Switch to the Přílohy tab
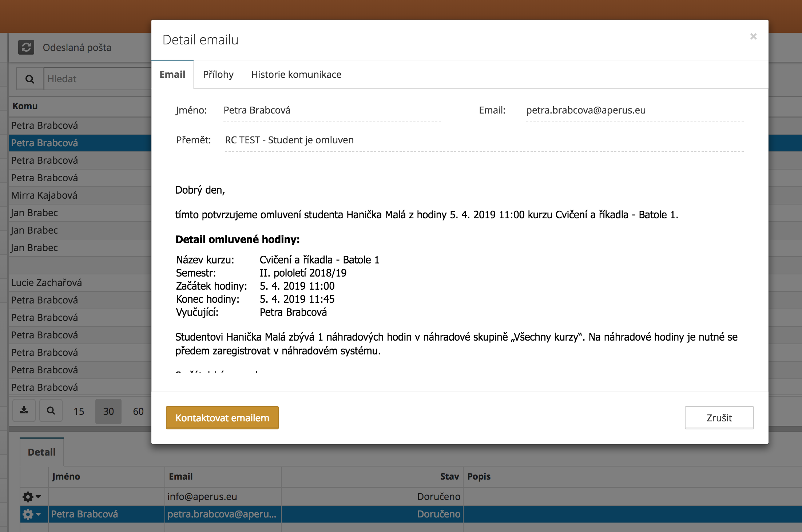The image size is (802, 532). [218, 75]
